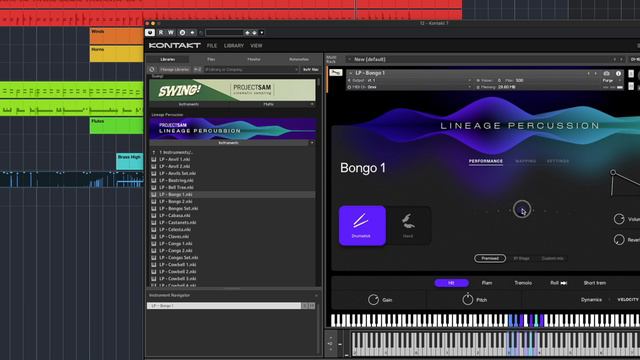Switch to the Libraries browser tab
The width and height of the screenshot is (640, 360).
(168, 60)
